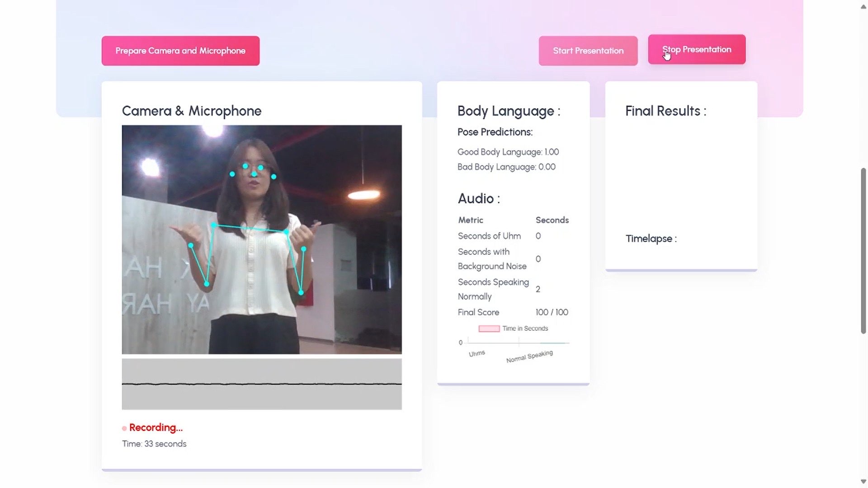Click the Final Score 100 / 100 value

[x=552, y=312]
